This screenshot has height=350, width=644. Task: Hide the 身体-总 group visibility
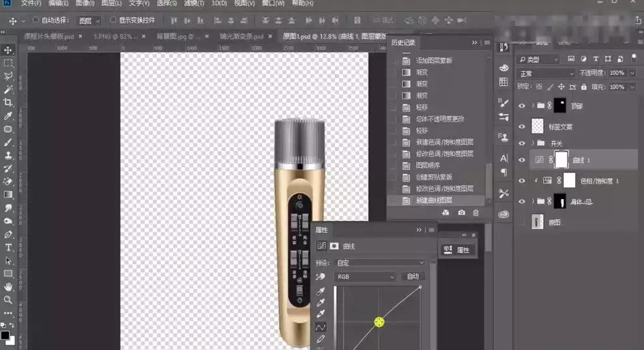[x=522, y=201]
